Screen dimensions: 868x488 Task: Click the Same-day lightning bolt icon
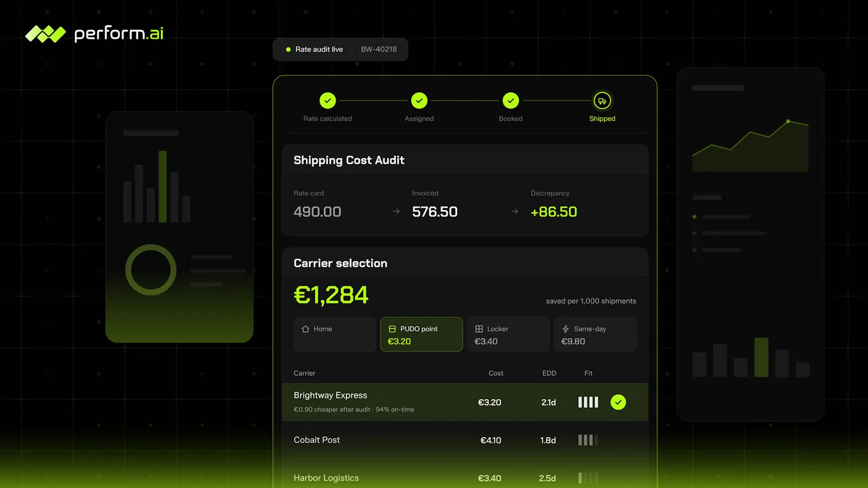pos(566,329)
